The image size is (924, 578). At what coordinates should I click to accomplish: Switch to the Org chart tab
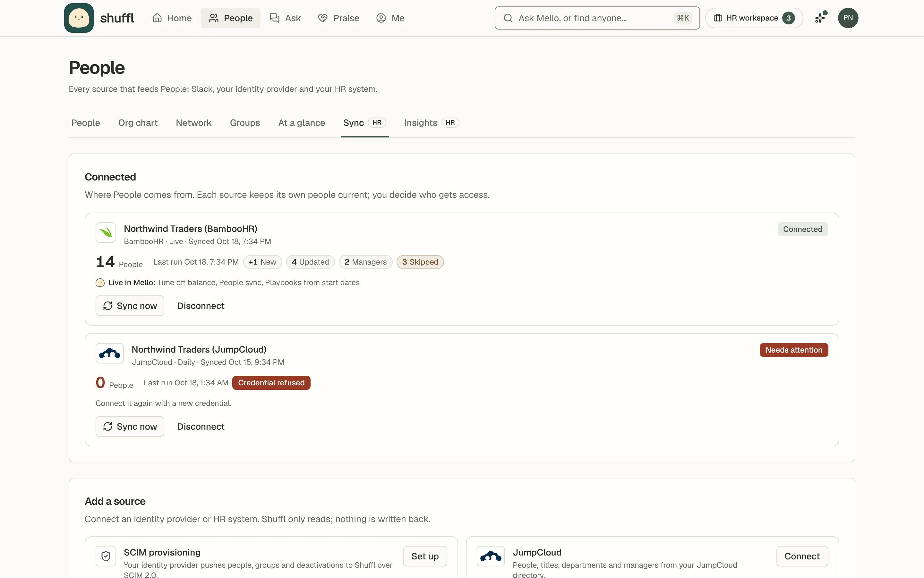pyautogui.click(x=138, y=123)
